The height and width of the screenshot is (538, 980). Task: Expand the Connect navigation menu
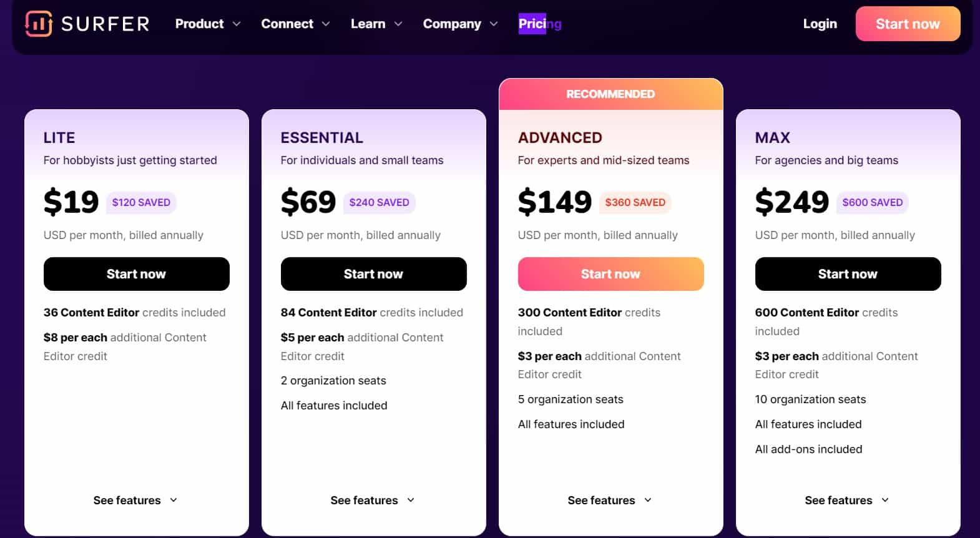[x=295, y=24]
